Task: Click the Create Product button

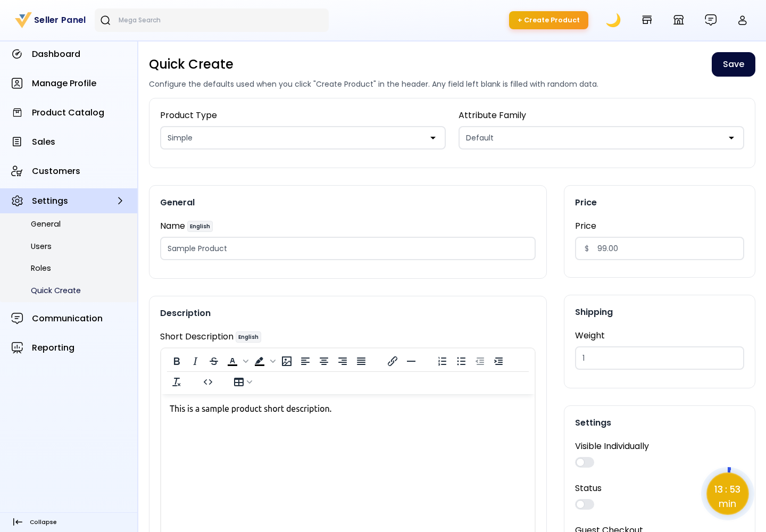Action: click(x=548, y=20)
